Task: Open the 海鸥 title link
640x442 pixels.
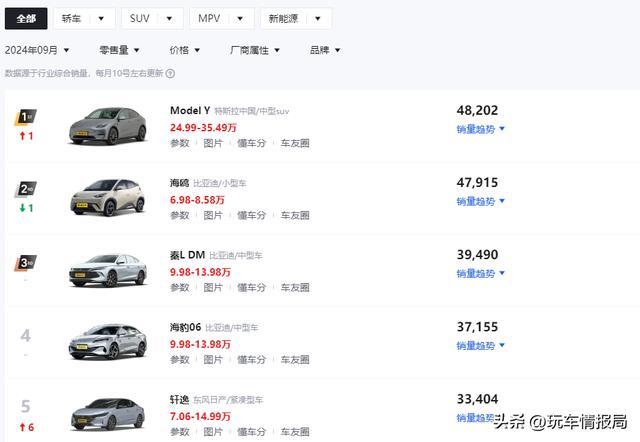Action: click(180, 183)
